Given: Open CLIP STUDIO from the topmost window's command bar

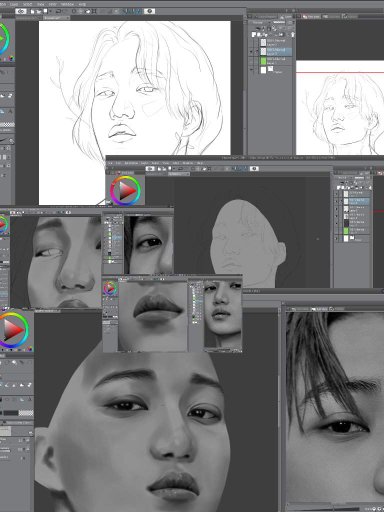Looking at the screenshot, I should tap(21, 11).
